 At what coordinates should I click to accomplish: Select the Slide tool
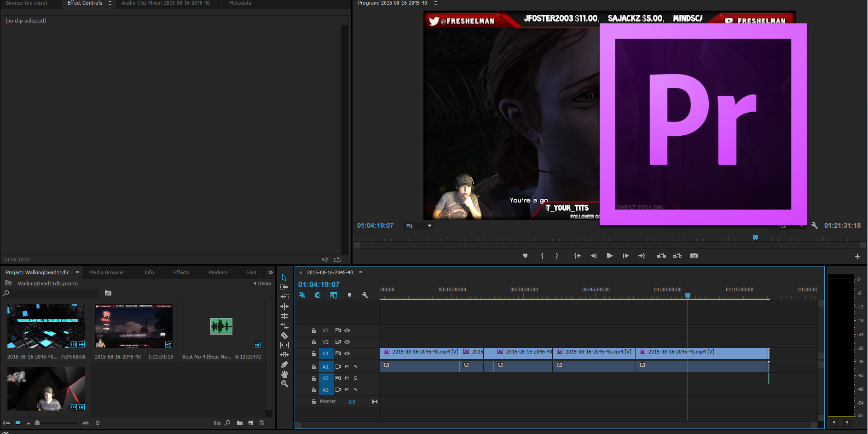point(284,355)
